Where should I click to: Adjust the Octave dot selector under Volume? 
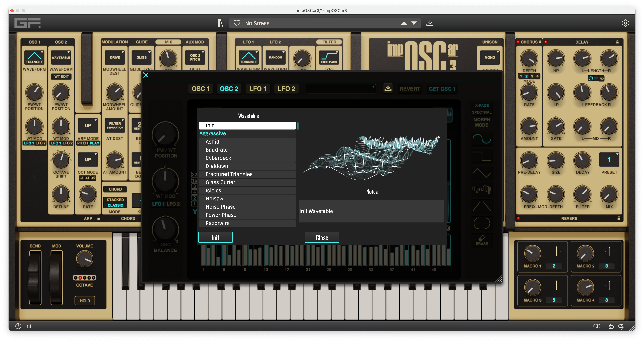85,277
